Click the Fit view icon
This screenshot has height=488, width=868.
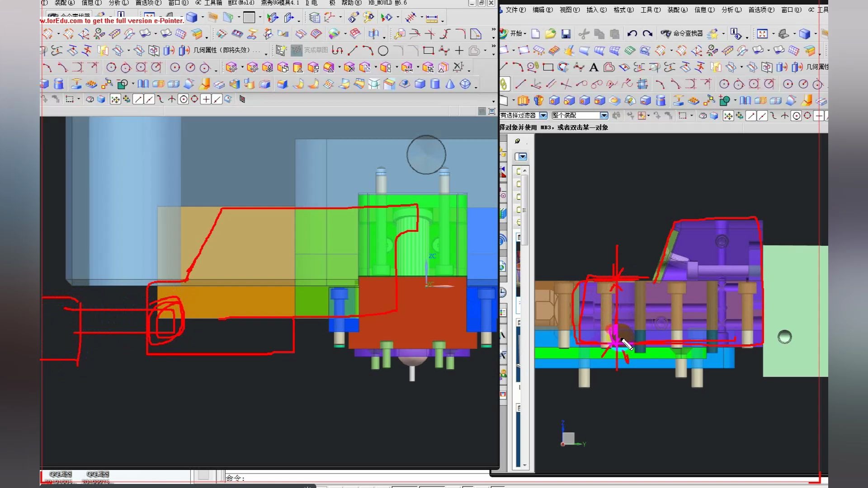(x=762, y=34)
